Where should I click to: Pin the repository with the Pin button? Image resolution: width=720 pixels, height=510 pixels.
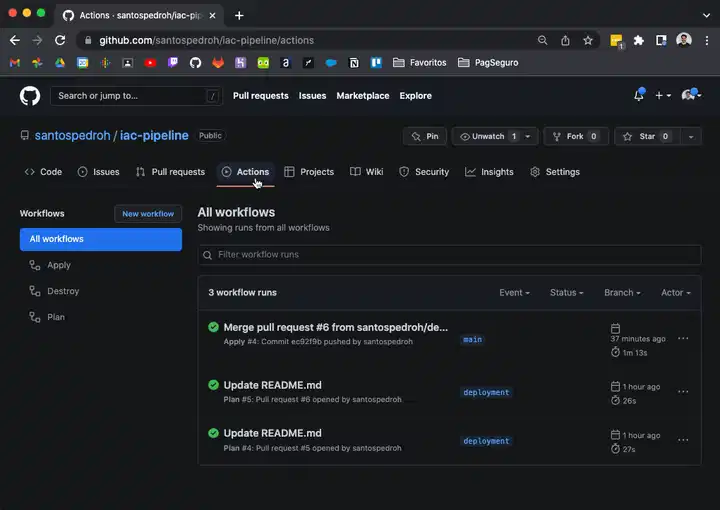click(x=425, y=136)
